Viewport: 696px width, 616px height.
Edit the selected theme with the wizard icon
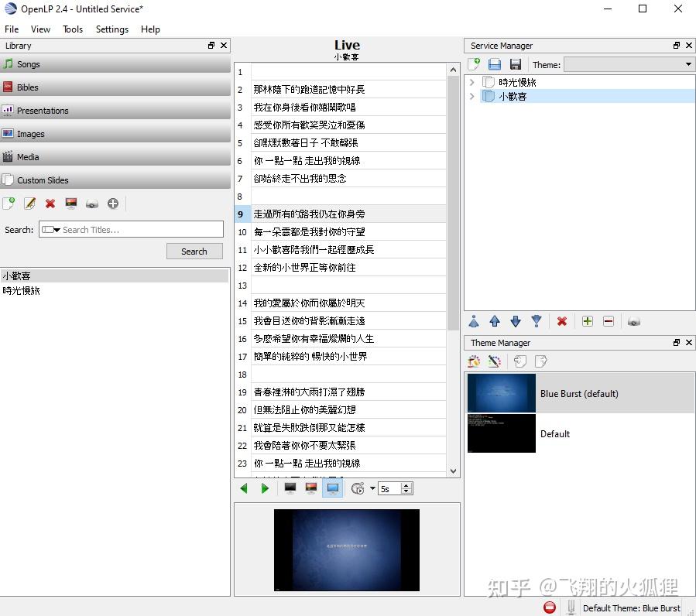(495, 361)
